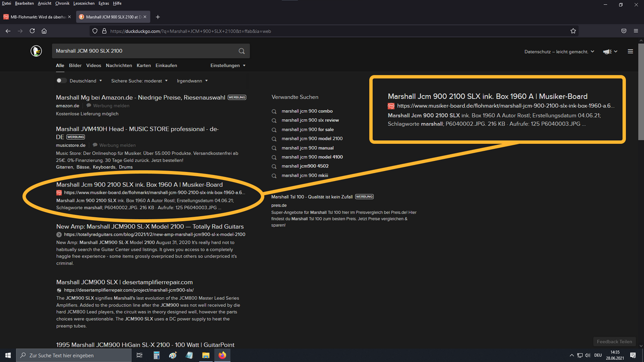Go back with the browser back arrow

[8, 31]
